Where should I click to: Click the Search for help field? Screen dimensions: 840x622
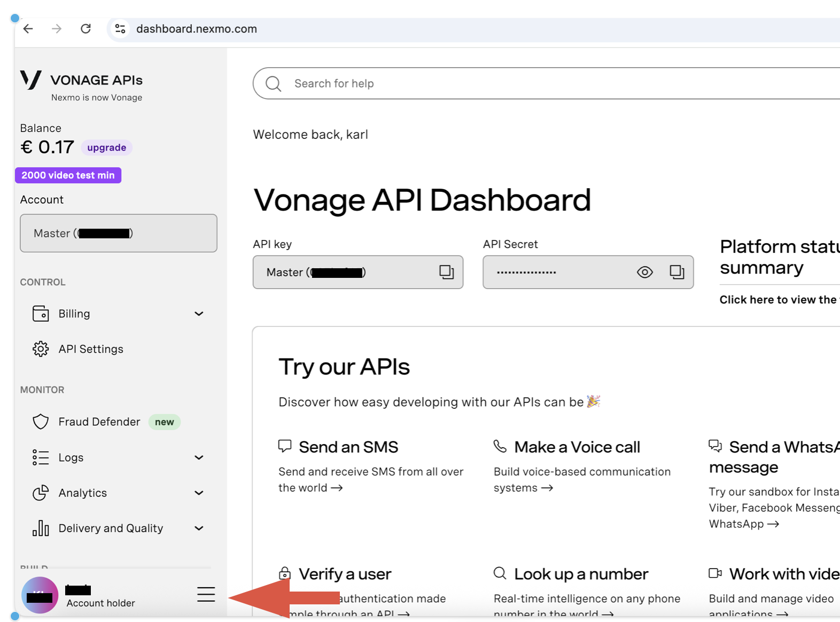(534, 83)
